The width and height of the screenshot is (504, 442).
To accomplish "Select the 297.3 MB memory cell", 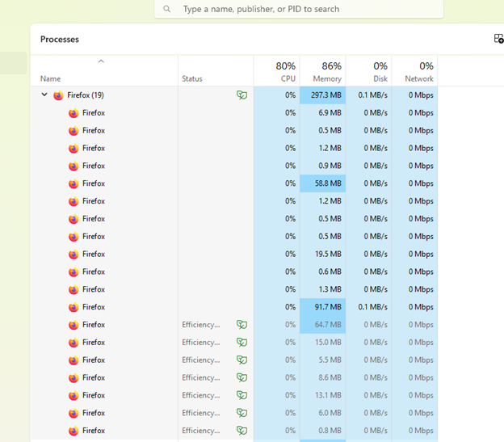I will [322, 95].
